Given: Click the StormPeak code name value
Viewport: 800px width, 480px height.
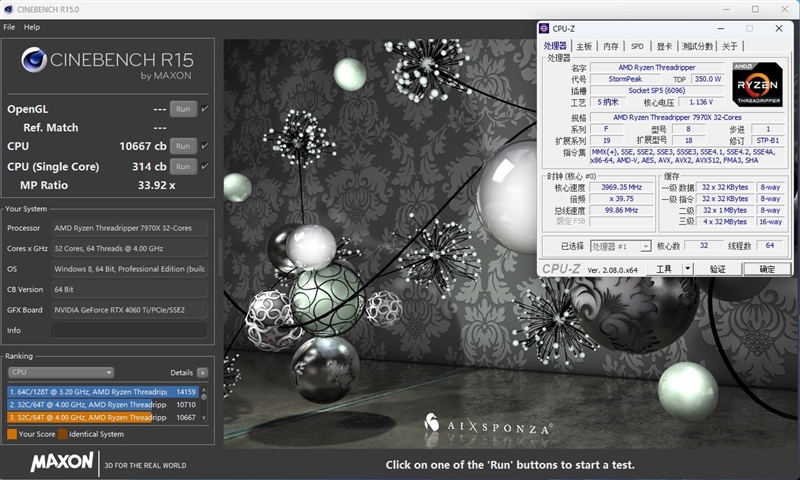Looking at the screenshot, I should coord(625,79).
